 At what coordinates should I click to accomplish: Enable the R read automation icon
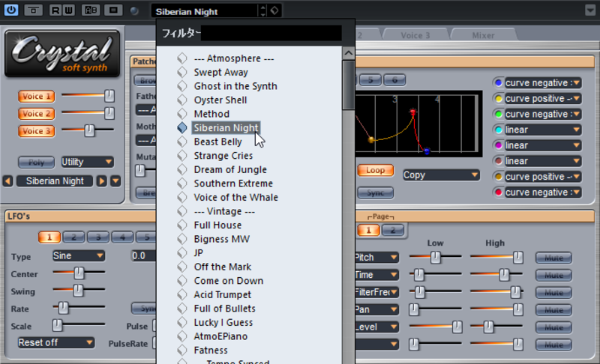[x=55, y=10]
